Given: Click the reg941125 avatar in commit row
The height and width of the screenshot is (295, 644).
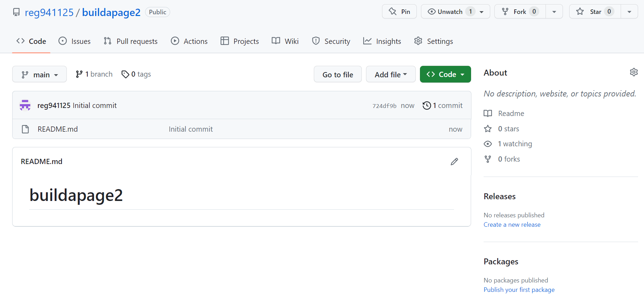Looking at the screenshot, I should tap(25, 105).
